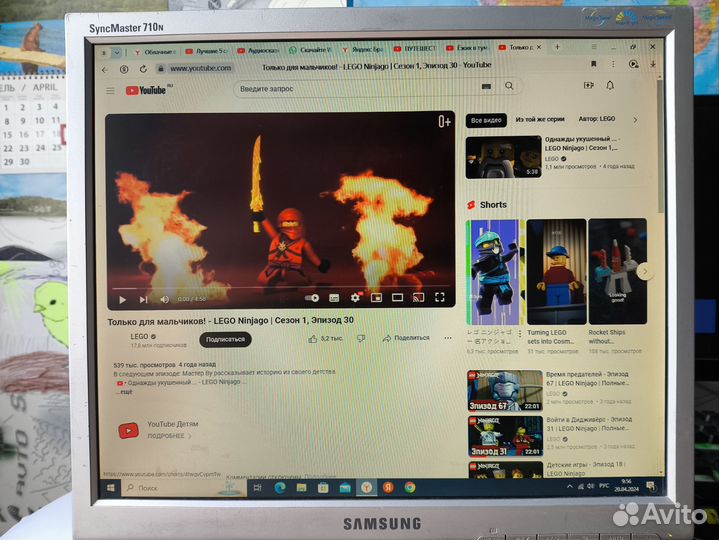Enter fullscreen mode in the player
The height and width of the screenshot is (540, 719).
point(440,298)
